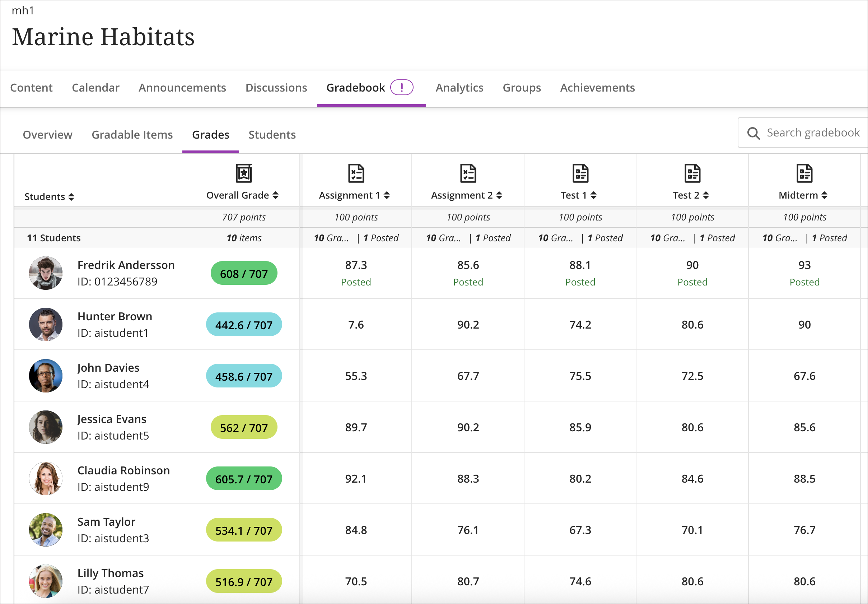This screenshot has width=868, height=604.
Task: Sort by Students column arrows
Action: pos(71,197)
